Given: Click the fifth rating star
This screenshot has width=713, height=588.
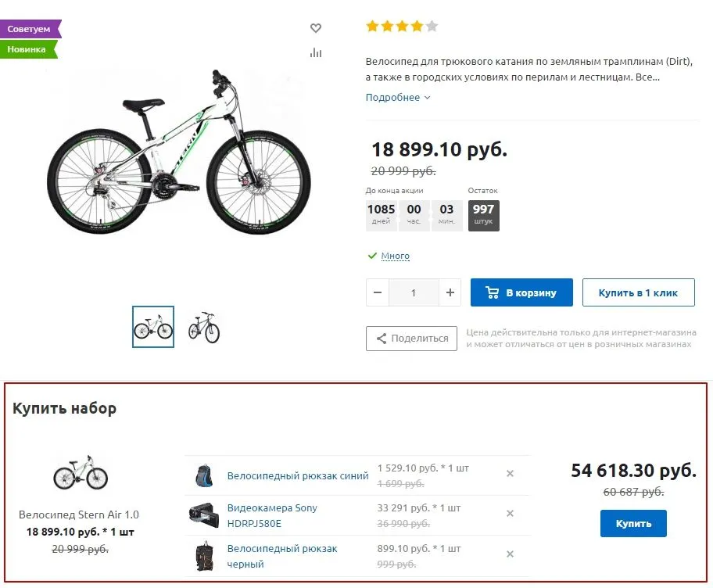Looking at the screenshot, I should 432,27.
